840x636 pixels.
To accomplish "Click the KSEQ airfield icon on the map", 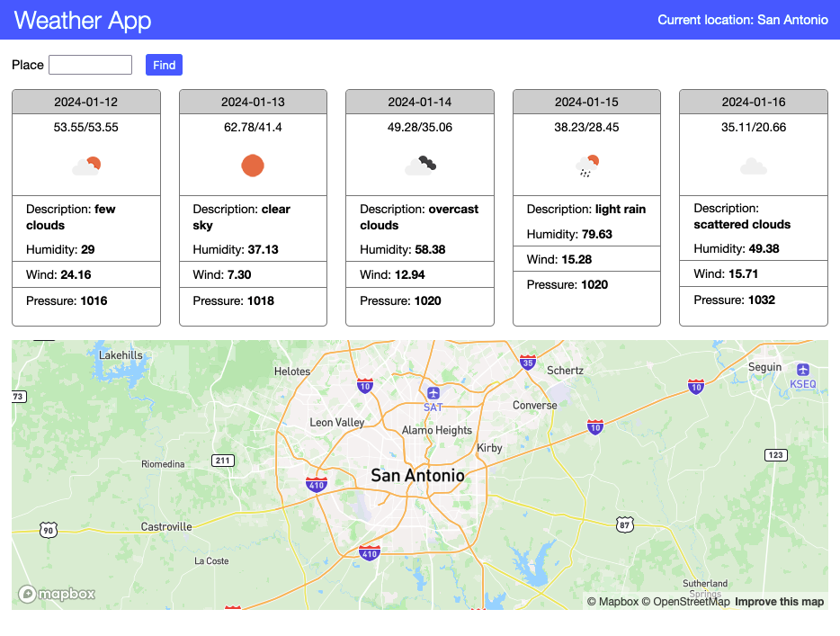I will 801,371.
